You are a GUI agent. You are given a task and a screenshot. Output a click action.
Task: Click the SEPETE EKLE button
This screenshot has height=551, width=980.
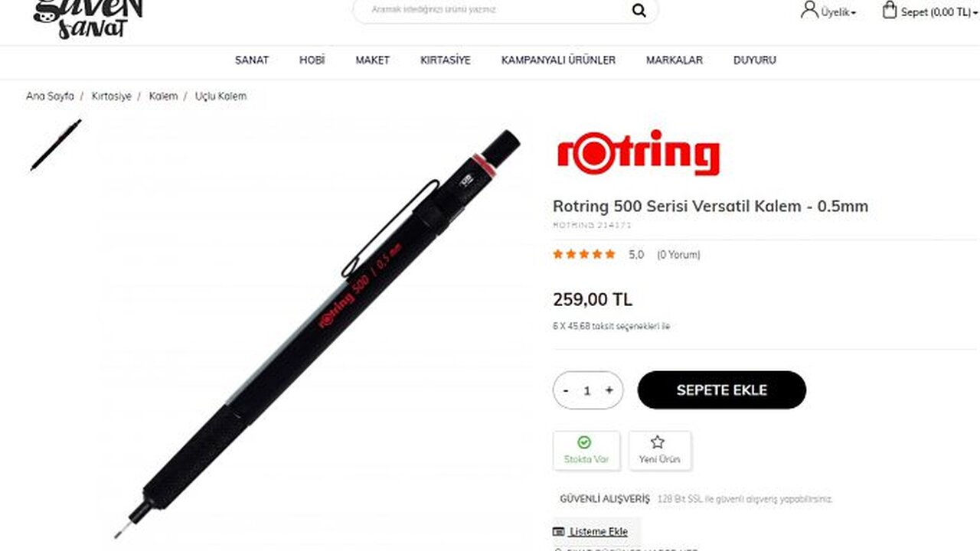721,390
